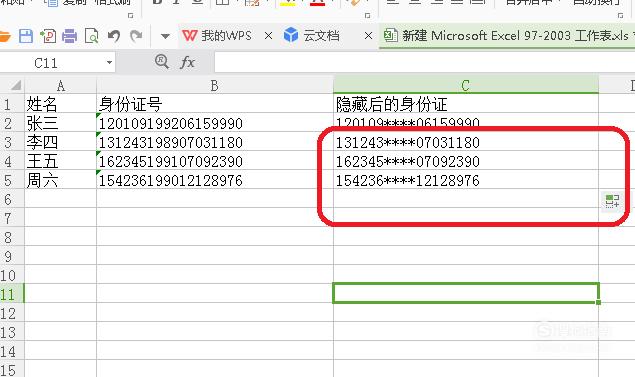635x377 pixels.
Task: Click cell containing 姓名
Action: (x=60, y=104)
